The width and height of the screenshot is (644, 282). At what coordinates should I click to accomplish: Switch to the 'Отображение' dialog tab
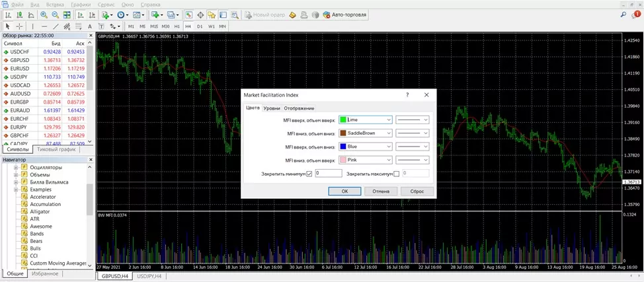299,108
